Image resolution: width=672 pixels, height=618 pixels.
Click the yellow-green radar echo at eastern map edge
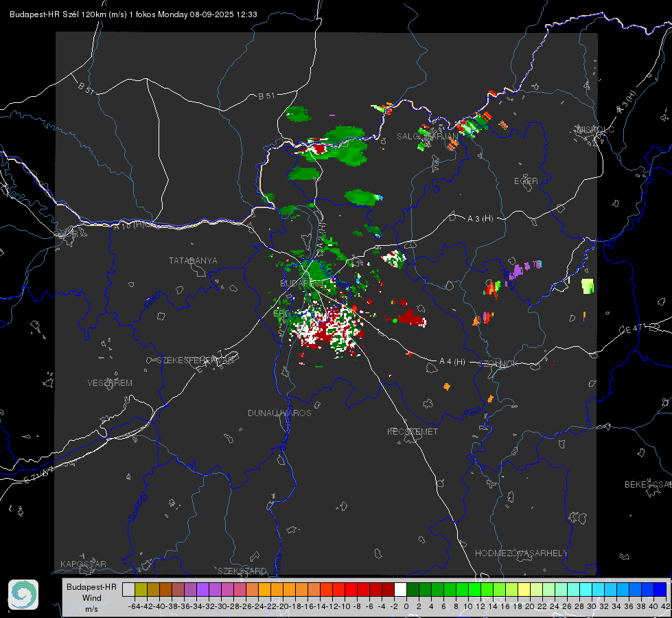(x=588, y=286)
